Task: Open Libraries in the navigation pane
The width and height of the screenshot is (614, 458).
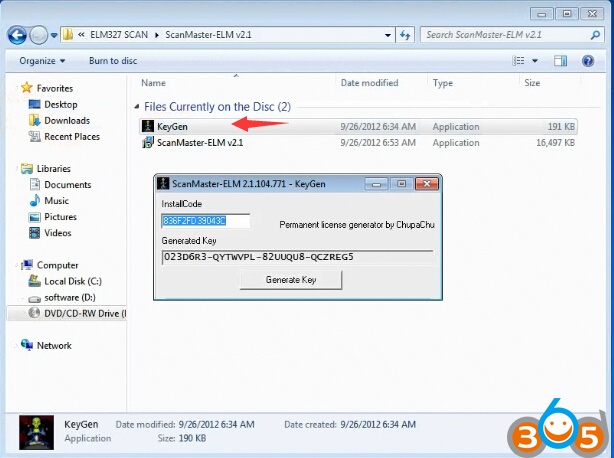Action: point(54,169)
